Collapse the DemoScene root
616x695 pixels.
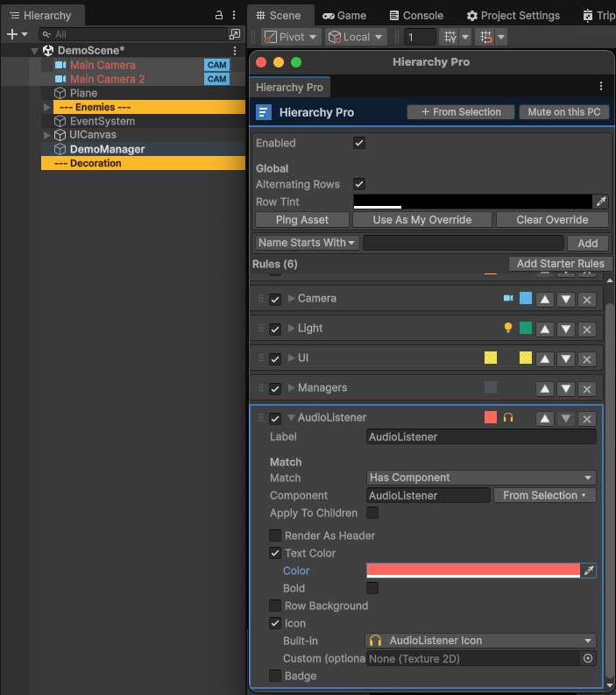34,51
